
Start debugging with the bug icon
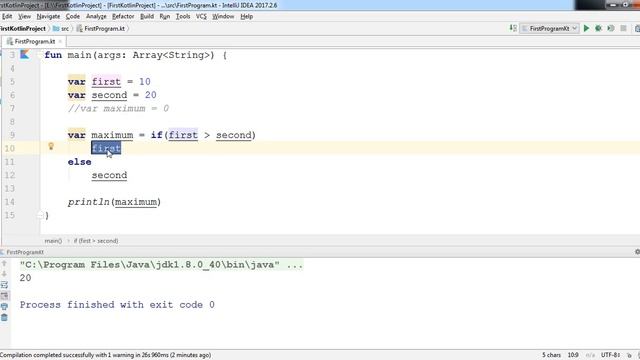click(598, 28)
